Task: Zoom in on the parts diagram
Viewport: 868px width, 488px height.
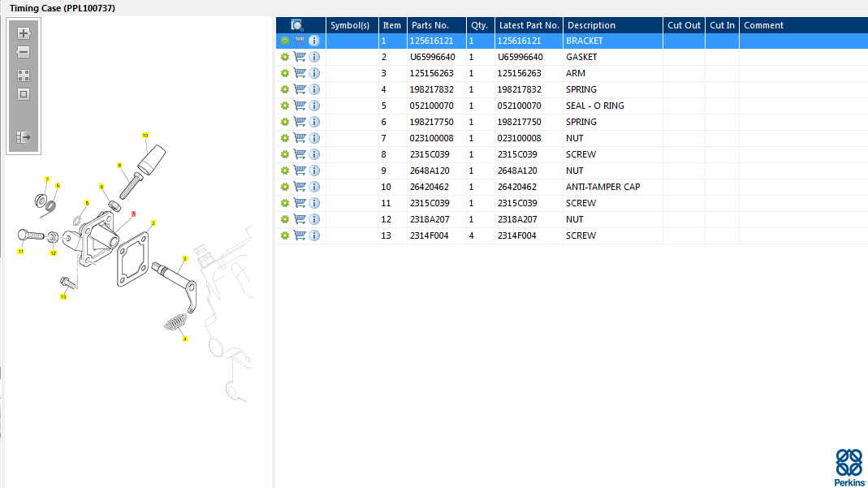Action: click(x=24, y=33)
